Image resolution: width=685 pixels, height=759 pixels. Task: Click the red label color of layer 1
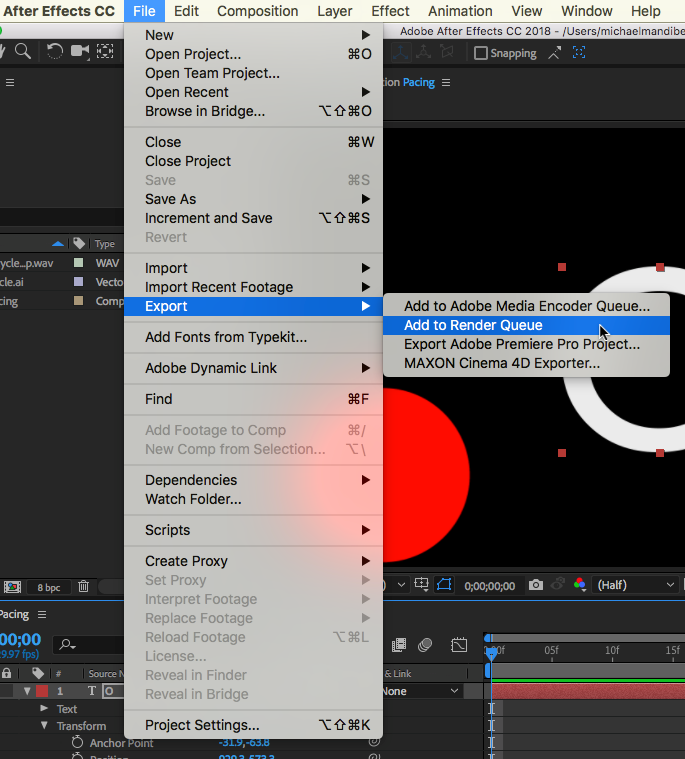(x=41, y=691)
